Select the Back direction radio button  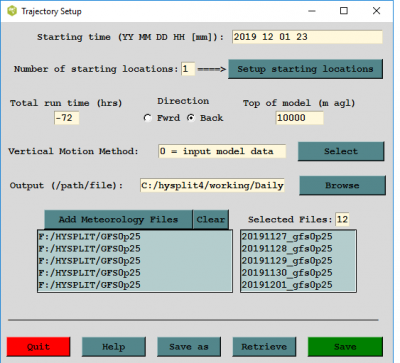coord(191,118)
